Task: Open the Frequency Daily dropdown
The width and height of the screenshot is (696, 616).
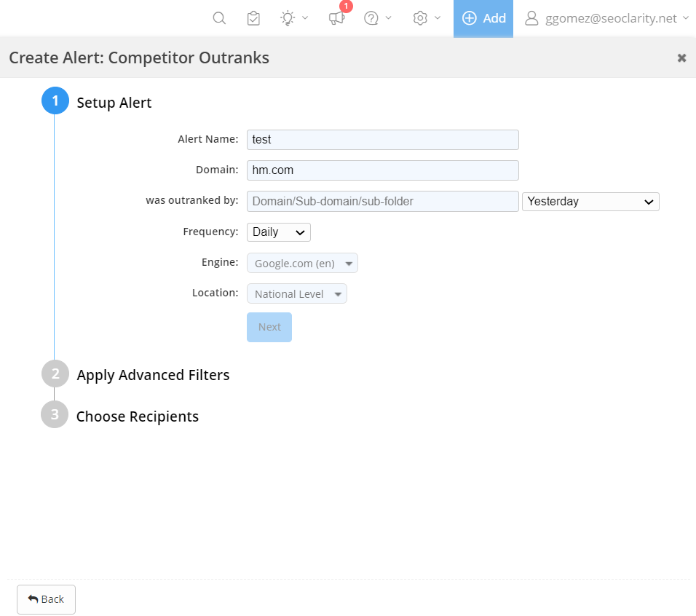Action: [279, 232]
